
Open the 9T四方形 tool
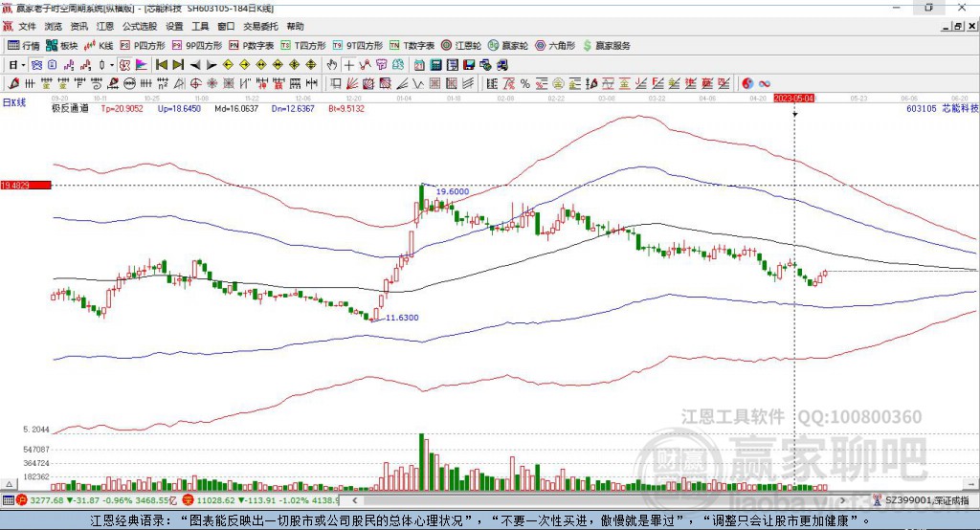click(x=358, y=46)
